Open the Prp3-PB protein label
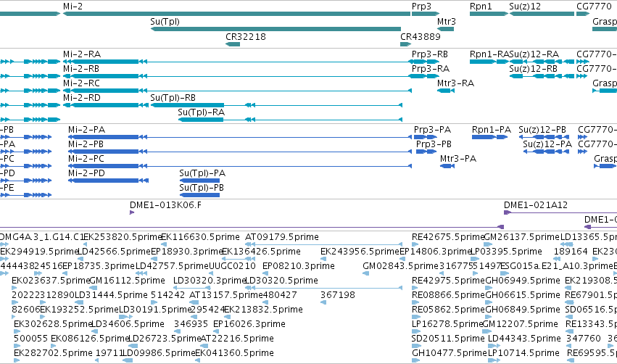Image resolution: width=617 pixels, height=364 pixels. (434, 144)
